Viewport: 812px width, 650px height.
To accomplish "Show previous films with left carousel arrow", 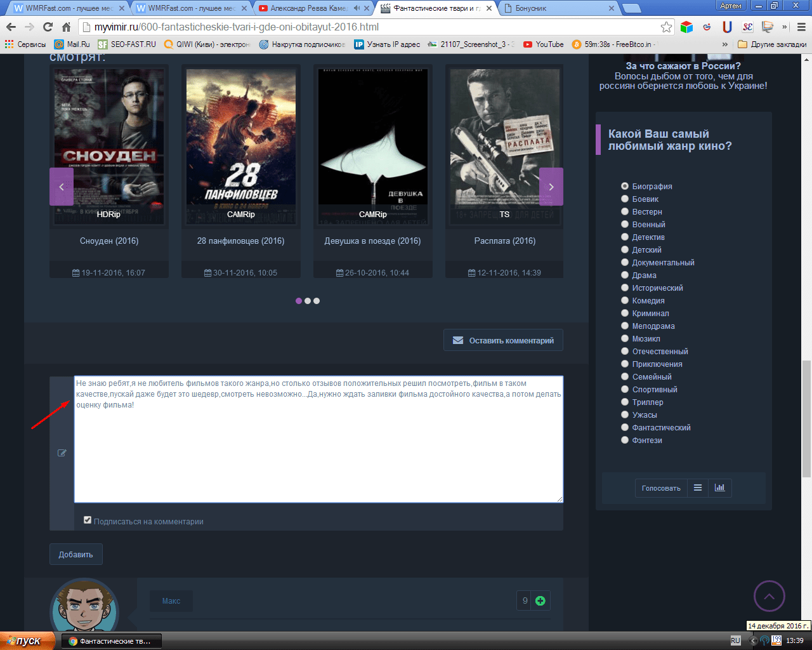I will pos(62,187).
